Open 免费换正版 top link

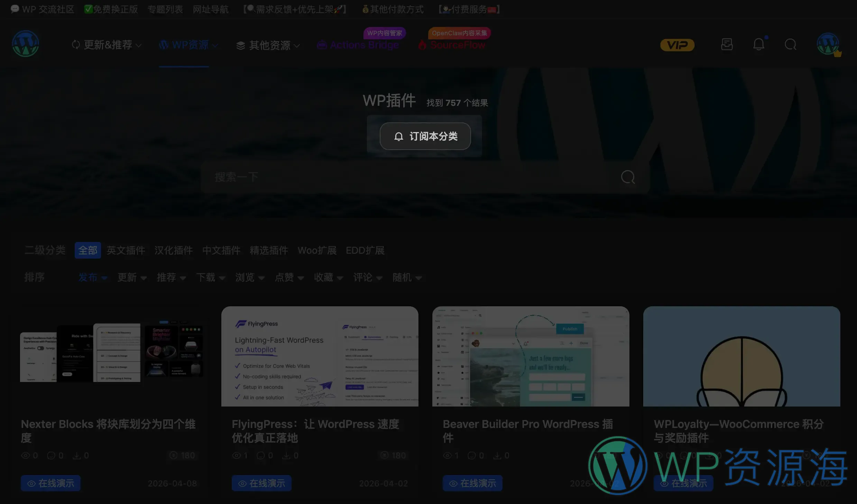pos(111,9)
